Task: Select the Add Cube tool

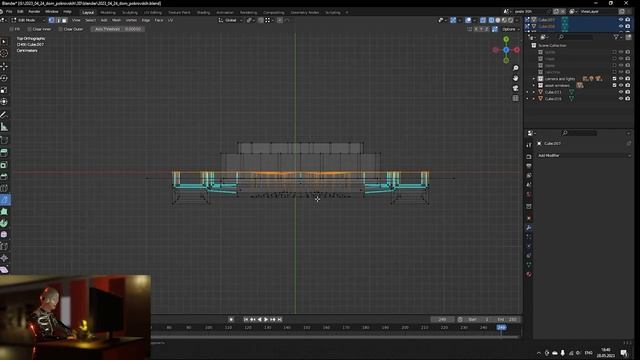Action: 4,140
